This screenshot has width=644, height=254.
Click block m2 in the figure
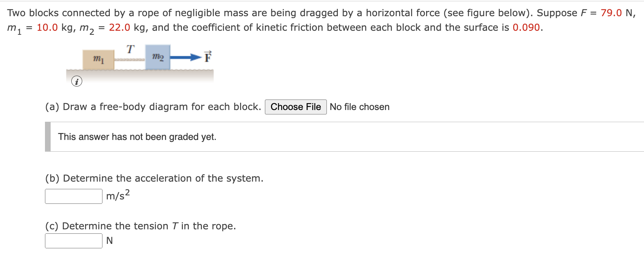(x=157, y=57)
